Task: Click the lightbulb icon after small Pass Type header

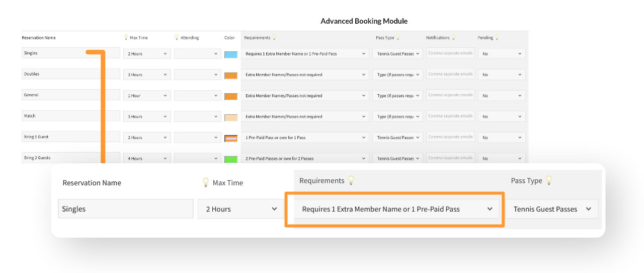Action: (x=398, y=38)
